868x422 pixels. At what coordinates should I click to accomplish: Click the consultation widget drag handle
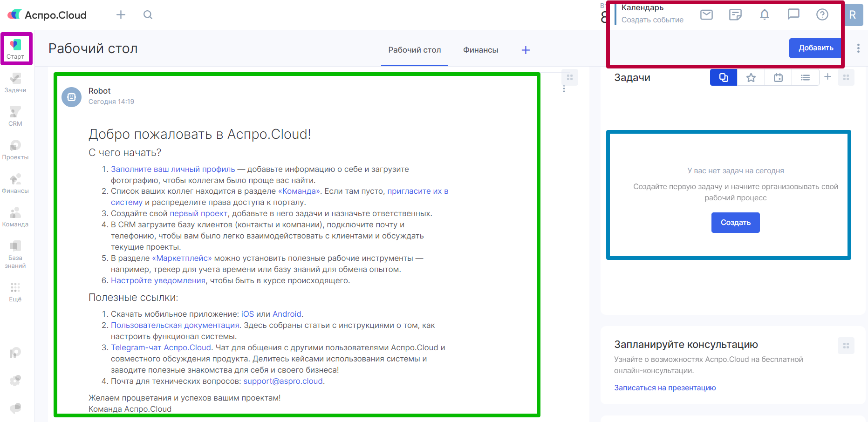click(846, 346)
